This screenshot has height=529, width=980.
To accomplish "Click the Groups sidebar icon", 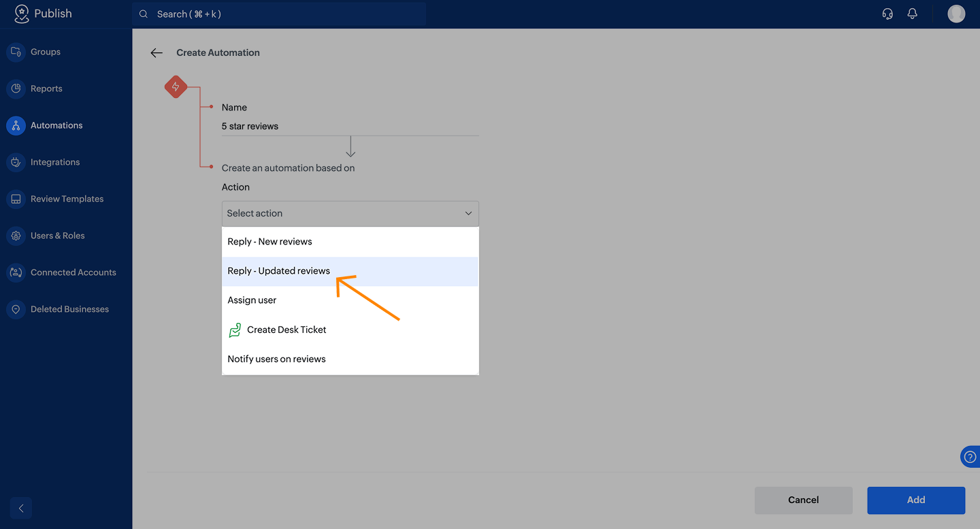I will (16, 52).
